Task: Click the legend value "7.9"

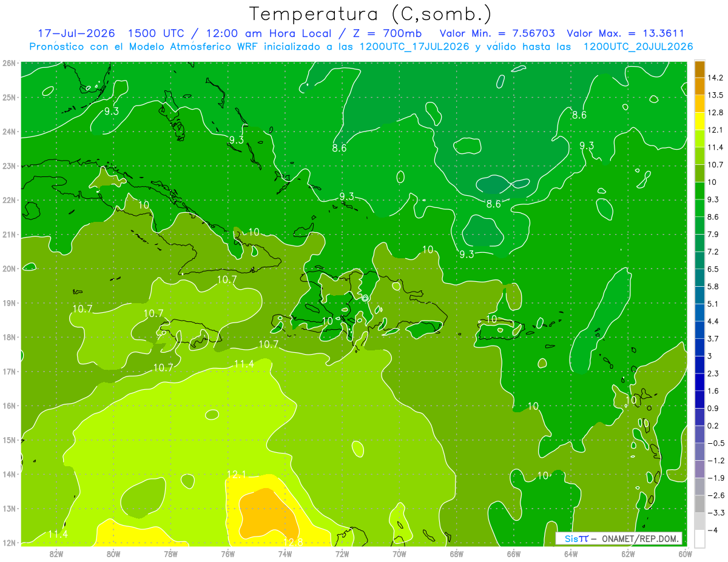Action: pos(713,234)
